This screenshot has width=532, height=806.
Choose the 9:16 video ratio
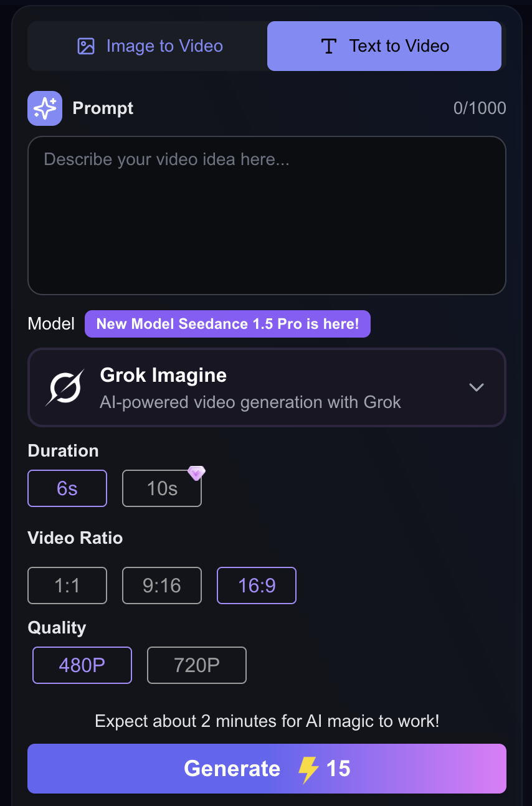162,586
